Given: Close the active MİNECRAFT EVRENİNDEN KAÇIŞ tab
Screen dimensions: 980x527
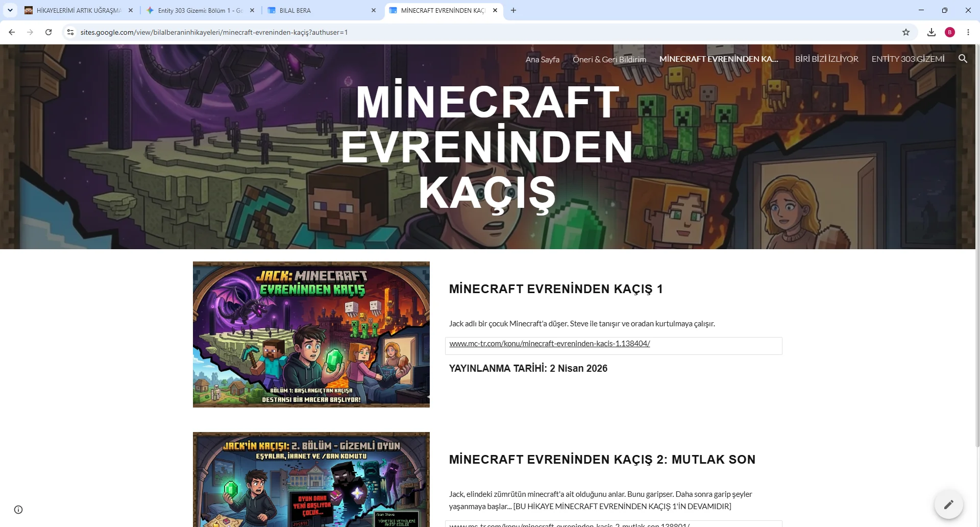Looking at the screenshot, I should [x=495, y=10].
